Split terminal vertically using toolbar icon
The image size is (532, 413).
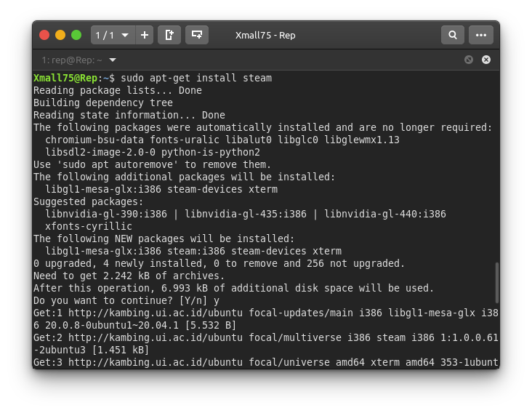point(169,35)
